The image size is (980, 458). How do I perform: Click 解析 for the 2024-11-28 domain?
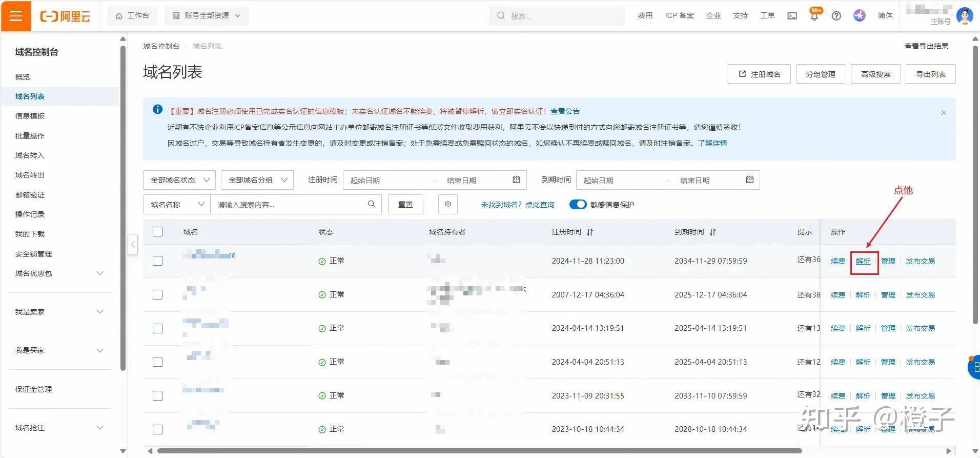pyautogui.click(x=863, y=261)
